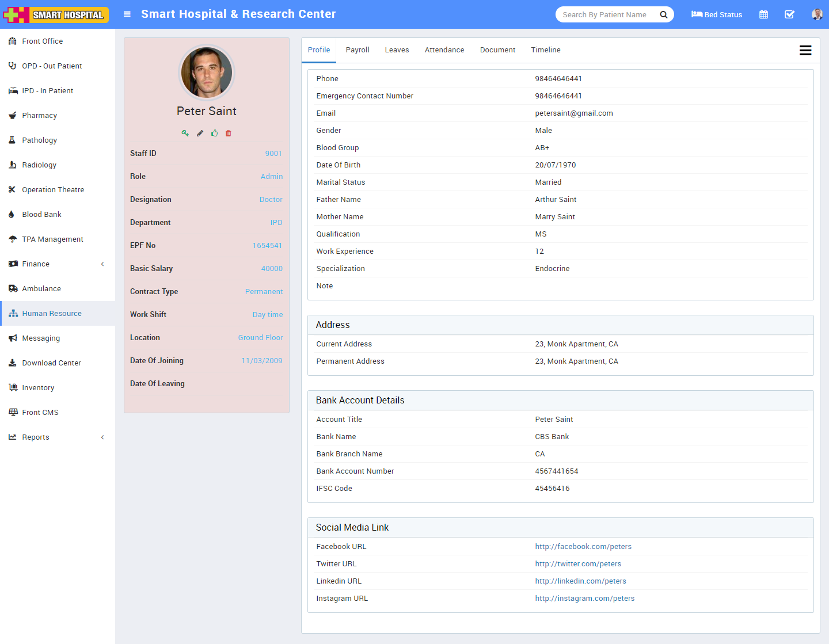This screenshot has width=829, height=644.
Task: Click the pencil icon to edit Peter Saint
Action: point(200,133)
